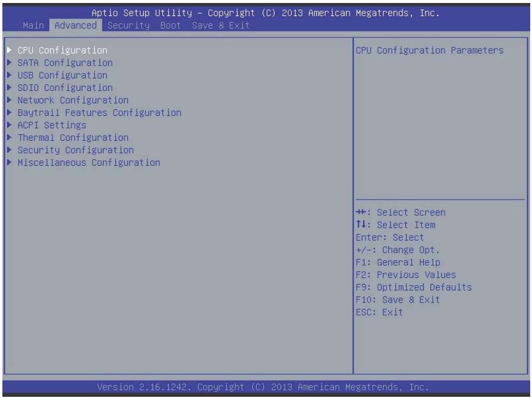Click the F9 Optimized Defaults hint
This screenshot has height=398, width=532.
(414, 288)
